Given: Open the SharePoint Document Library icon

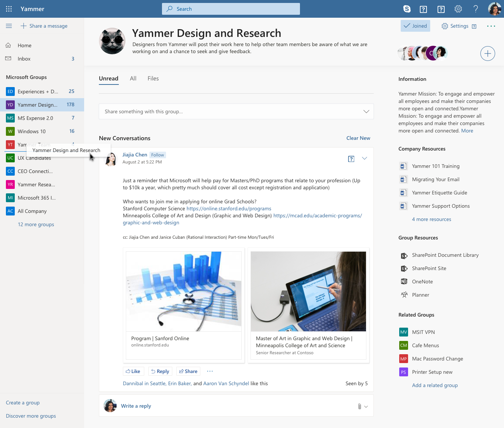Looking at the screenshot, I should pyautogui.click(x=404, y=255).
